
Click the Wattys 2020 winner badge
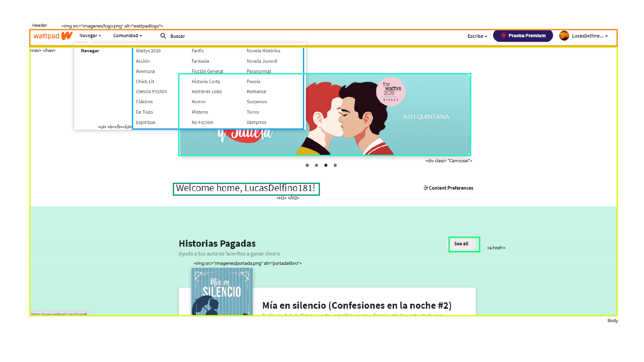[x=391, y=92]
